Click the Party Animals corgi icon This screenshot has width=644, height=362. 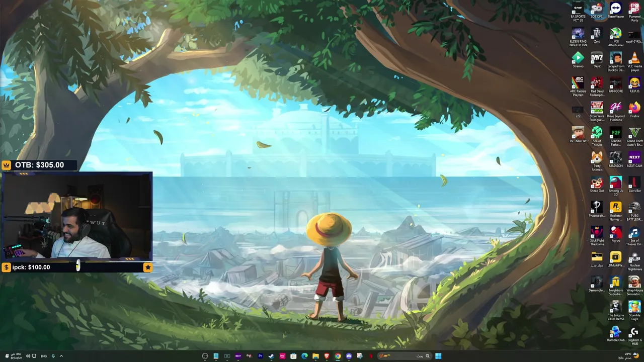tap(597, 161)
